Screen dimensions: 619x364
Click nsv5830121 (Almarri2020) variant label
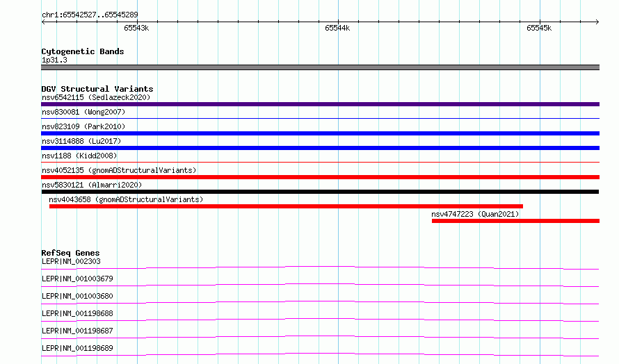(x=92, y=185)
